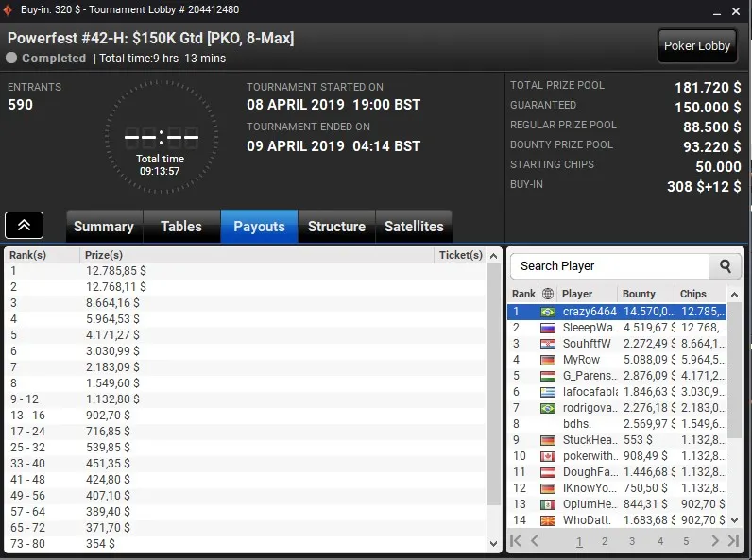Screen dimensions: 752x560
Task: Jump to last player page icon
Action: pos(733,541)
